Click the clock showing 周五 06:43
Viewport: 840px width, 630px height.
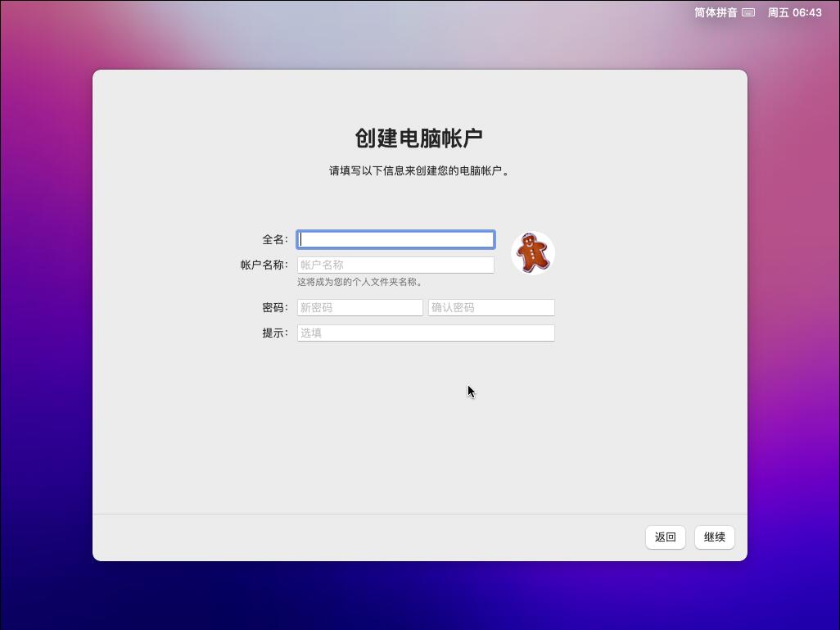pos(793,12)
